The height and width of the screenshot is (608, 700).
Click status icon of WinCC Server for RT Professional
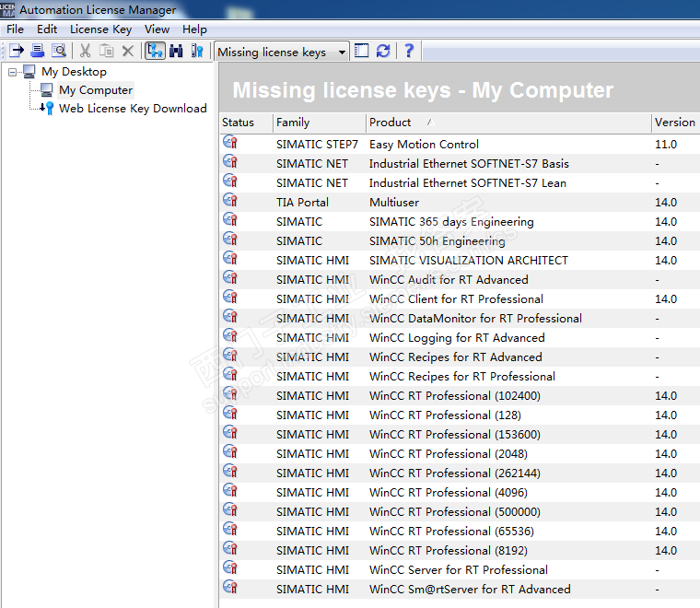point(230,568)
